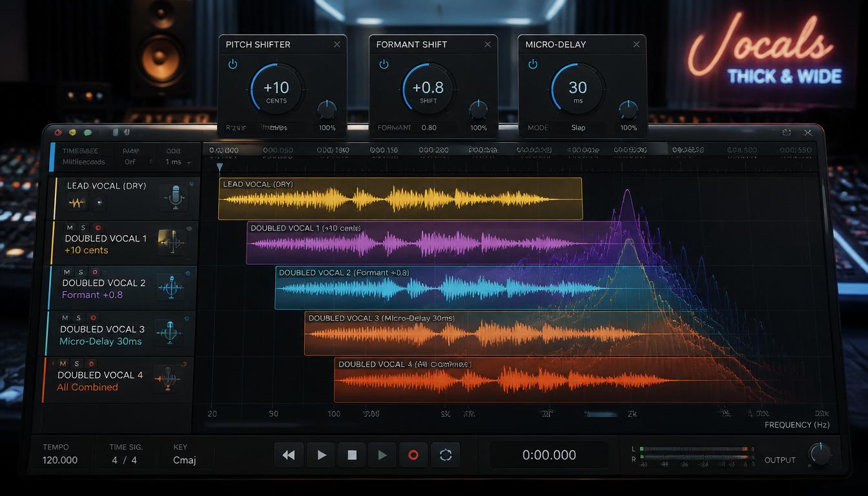Click the 0:00.000 time display
The height and width of the screenshot is (496, 868).
coord(549,455)
